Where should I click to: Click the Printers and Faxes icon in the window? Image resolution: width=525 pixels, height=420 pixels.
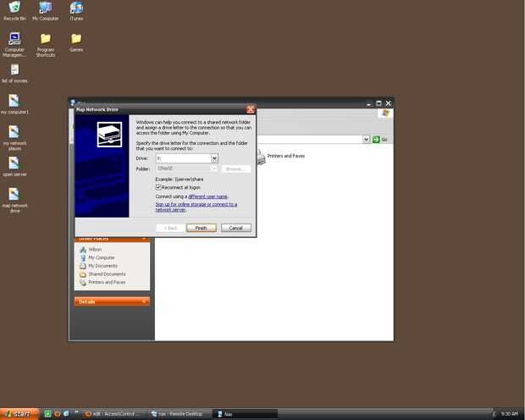tap(280, 157)
